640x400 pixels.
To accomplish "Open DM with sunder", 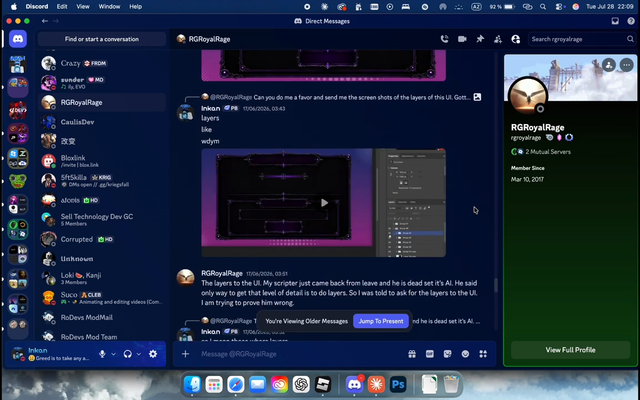I will click(x=102, y=83).
